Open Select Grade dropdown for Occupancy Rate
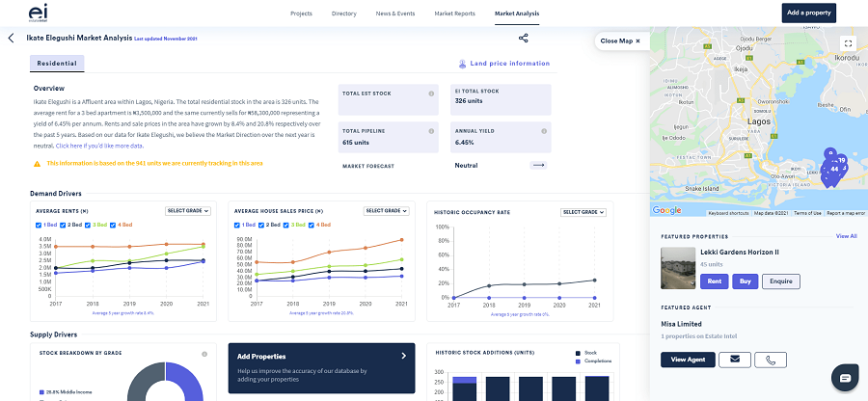868x401 pixels. (583, 212)
